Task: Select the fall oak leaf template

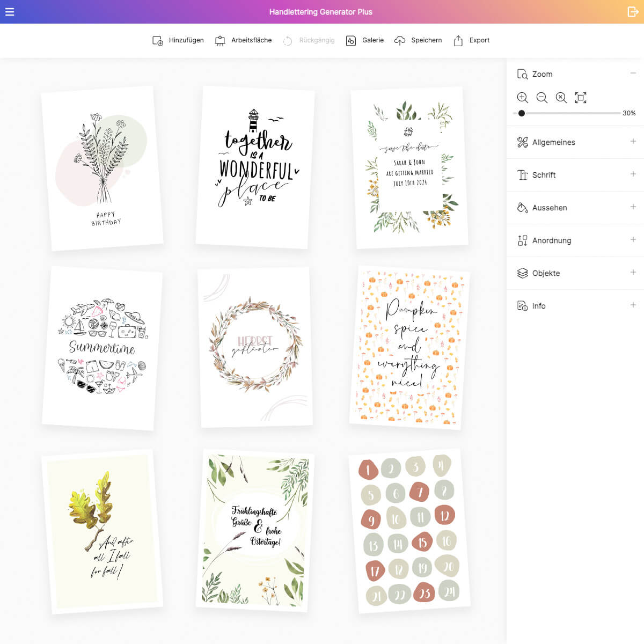Action: point(102,531)
